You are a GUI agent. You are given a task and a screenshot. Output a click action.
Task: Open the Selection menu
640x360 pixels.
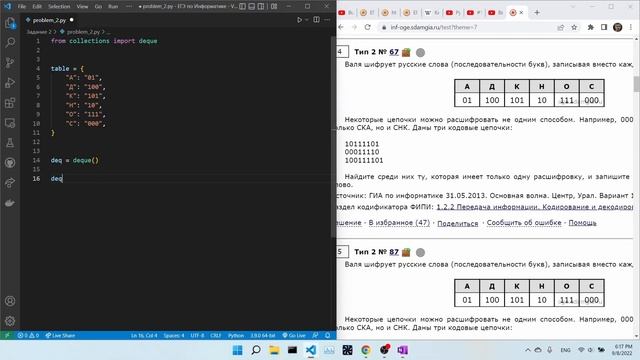pos(59,7)
